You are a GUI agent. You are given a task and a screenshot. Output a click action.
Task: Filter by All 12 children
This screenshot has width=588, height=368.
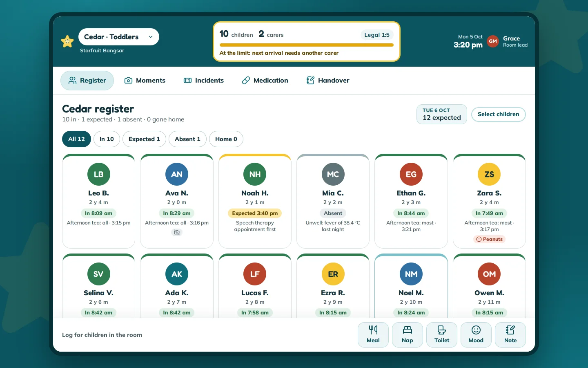pos(76,139)
